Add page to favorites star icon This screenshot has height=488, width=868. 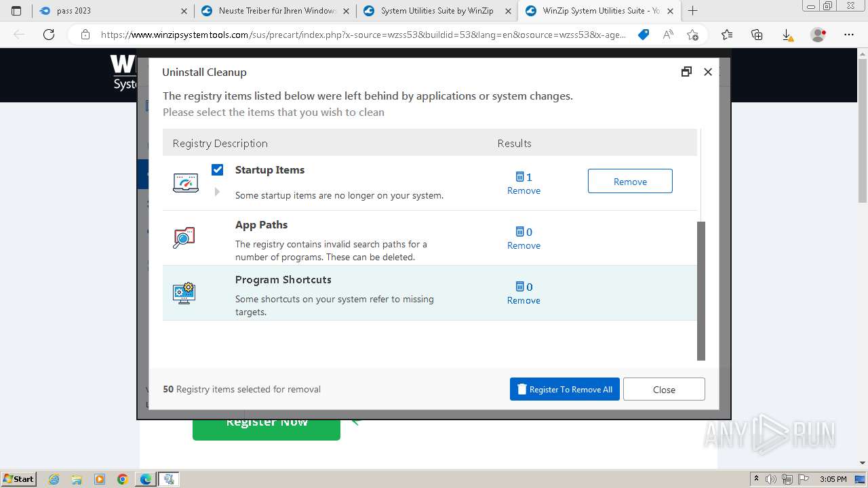pyautogui.click(x=692, y=35)
